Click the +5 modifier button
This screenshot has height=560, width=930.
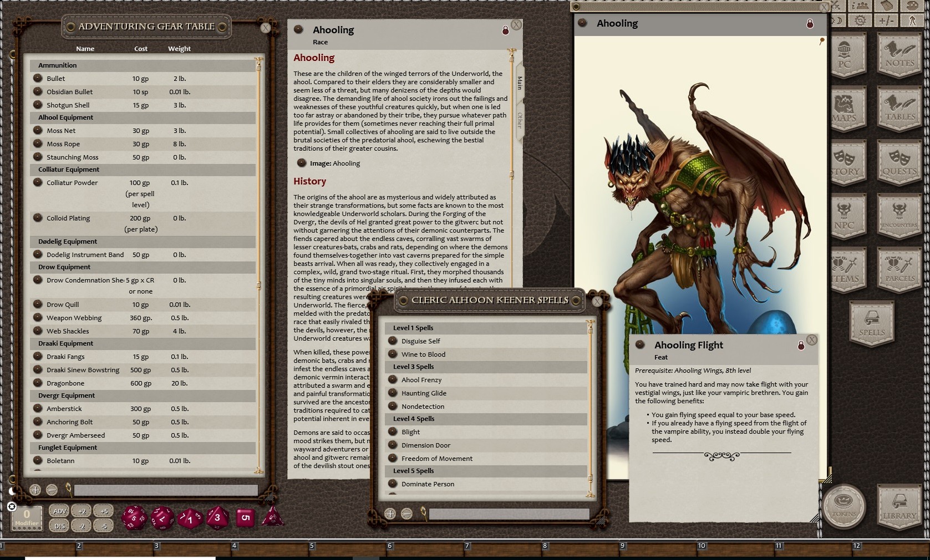104,511
